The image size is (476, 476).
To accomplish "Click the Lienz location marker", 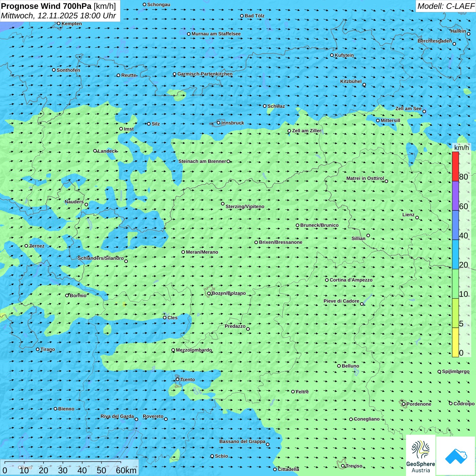I will pos(417,218).
